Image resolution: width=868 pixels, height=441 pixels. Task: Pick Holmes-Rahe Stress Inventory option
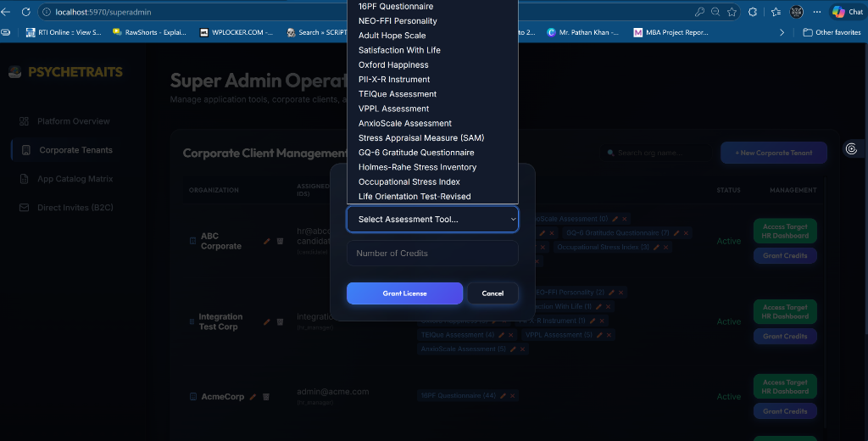coord(432,167)
